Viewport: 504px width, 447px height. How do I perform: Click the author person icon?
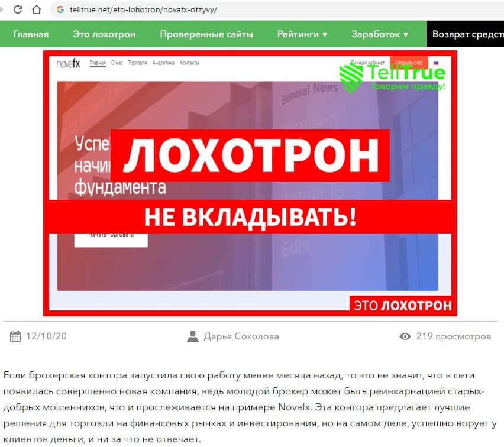[x=193, y=336]
